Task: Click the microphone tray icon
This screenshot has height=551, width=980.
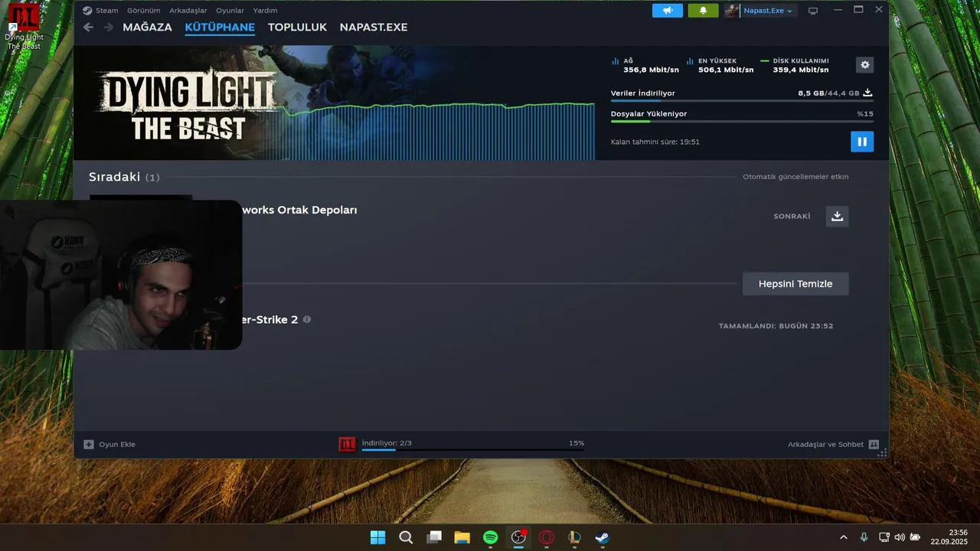Action: (864, 537)
